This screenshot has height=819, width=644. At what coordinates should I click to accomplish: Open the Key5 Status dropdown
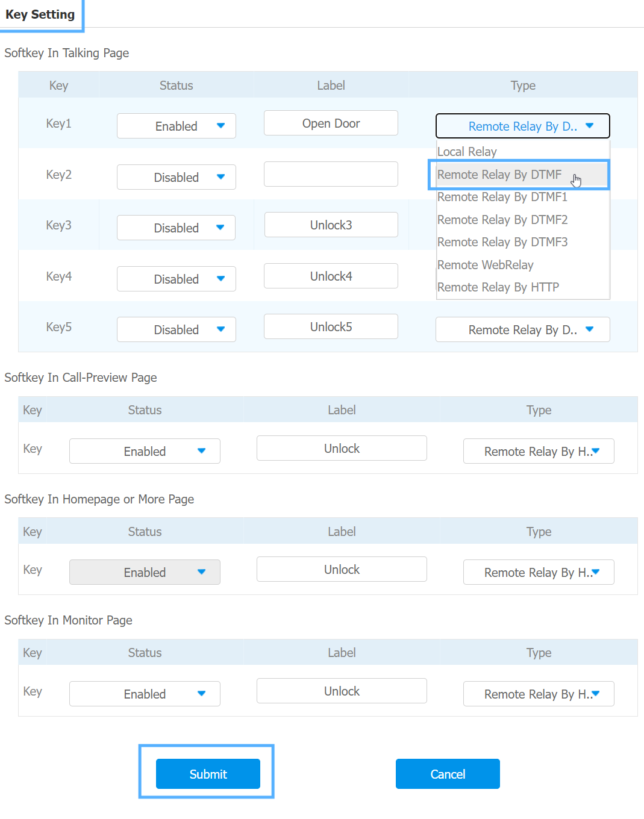[x=176, y=329]
